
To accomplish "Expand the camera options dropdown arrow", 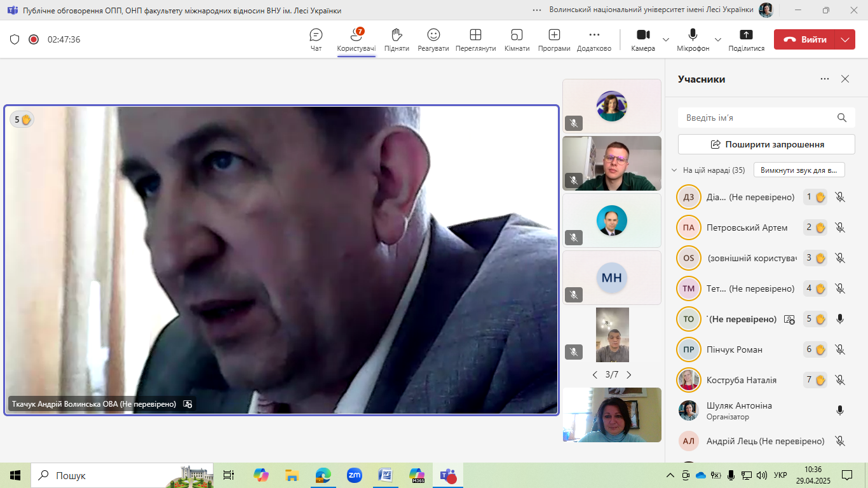I will pyautogui.click(x=666, y=39).
